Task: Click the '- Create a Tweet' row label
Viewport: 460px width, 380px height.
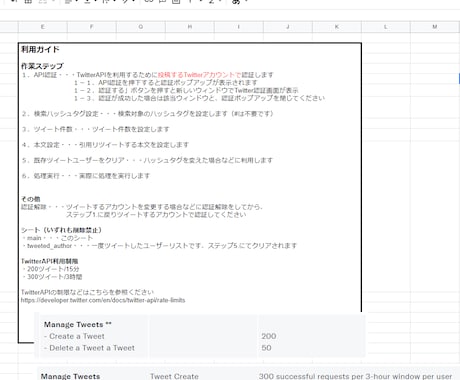Action: (74, 336)
